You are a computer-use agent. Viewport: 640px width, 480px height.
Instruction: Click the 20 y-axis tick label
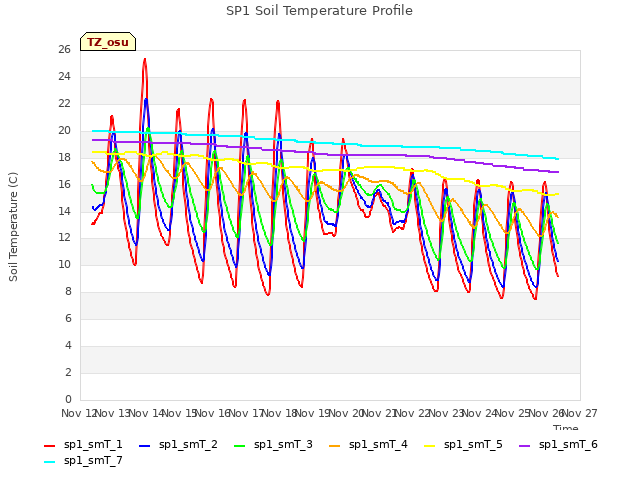tap(64, 131)
